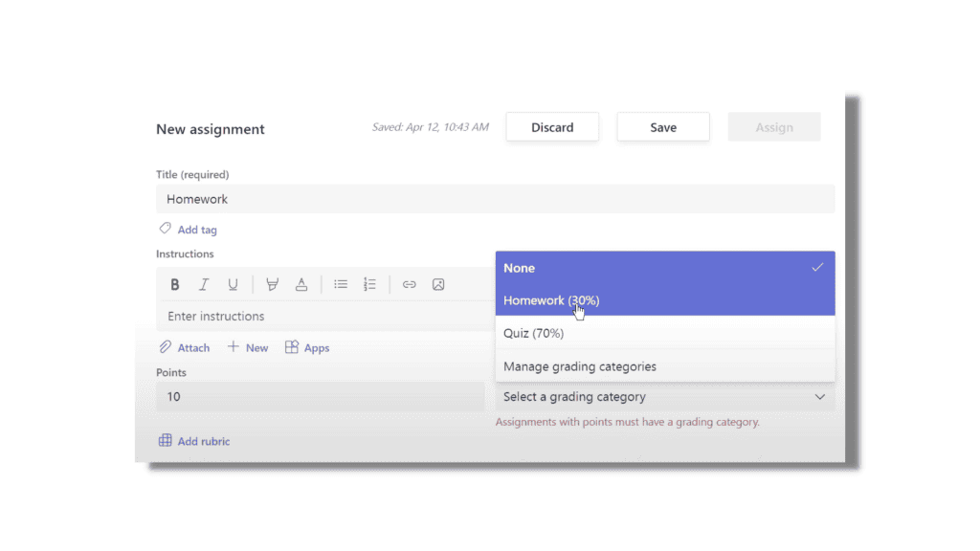Choose Quiz (70%) grading category
The width and height of the screenshot is (980, 551).
[665, 333]
